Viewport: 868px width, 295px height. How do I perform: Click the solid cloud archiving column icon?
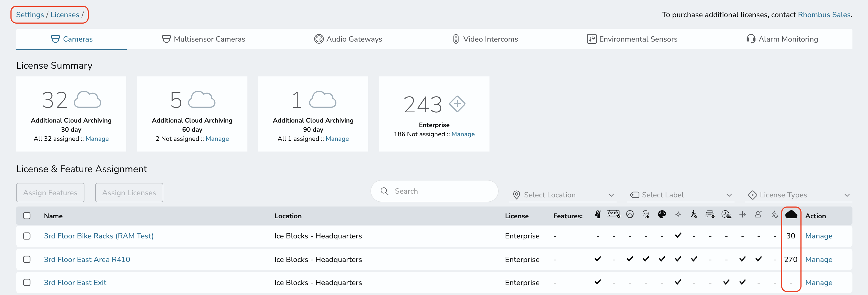(791, 215)
